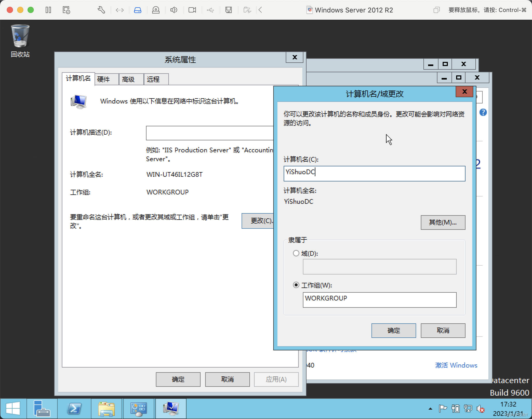Click the 更改(C) button in 系统属性
The image size is (532, 419).
point(258,221)
